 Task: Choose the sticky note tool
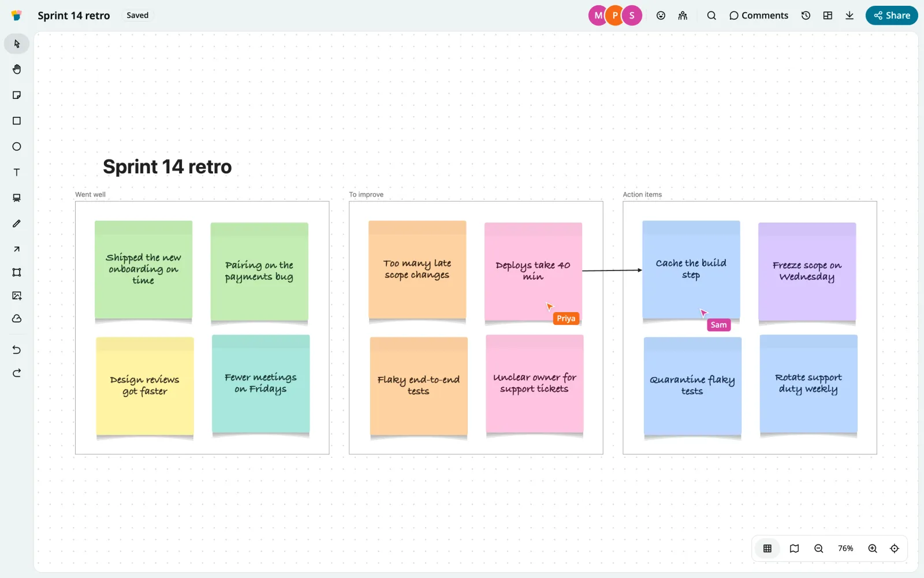click(x=17, y=95)
